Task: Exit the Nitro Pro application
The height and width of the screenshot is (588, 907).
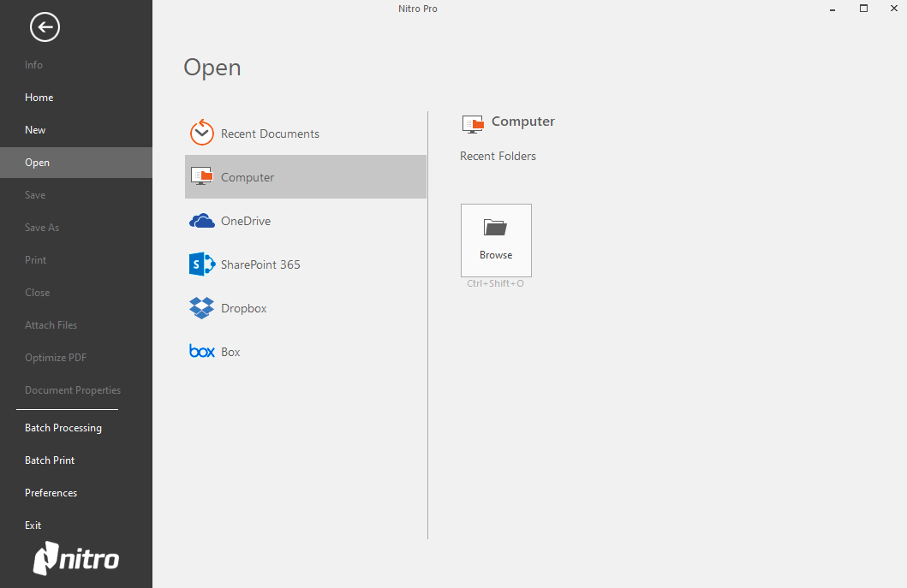Action: pyautogui.click(x=33, y=526)
